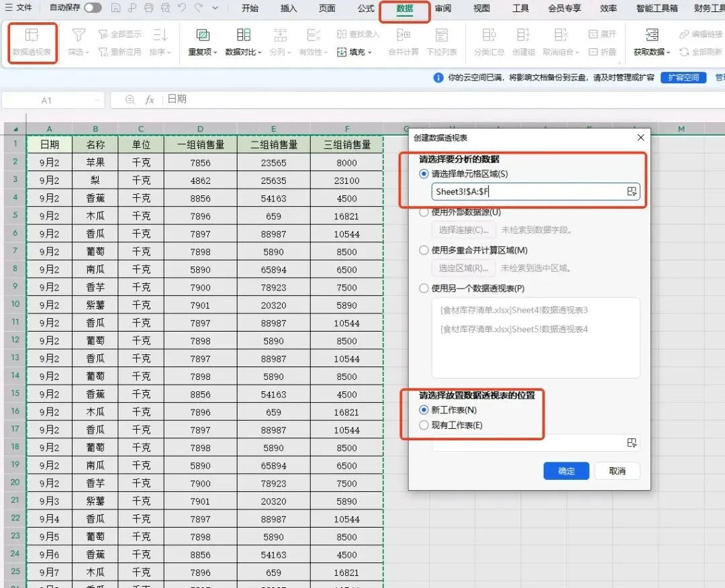Viewport: 725px width, 588px height.
Task: Click the fx insert function icon
Action: [x=149, y=100]
